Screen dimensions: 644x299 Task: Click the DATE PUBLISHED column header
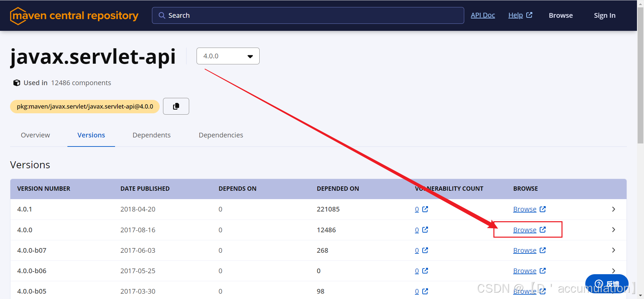(x=145, y=189)
